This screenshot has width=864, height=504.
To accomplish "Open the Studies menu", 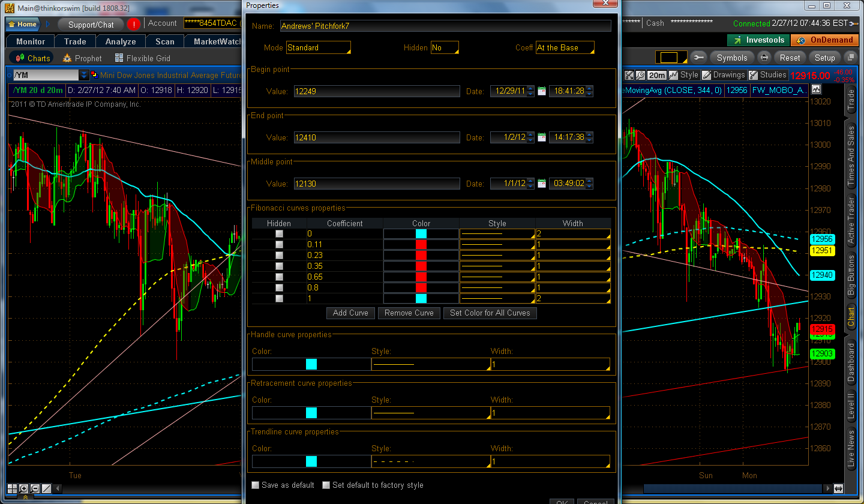I will tap(767, 75).
